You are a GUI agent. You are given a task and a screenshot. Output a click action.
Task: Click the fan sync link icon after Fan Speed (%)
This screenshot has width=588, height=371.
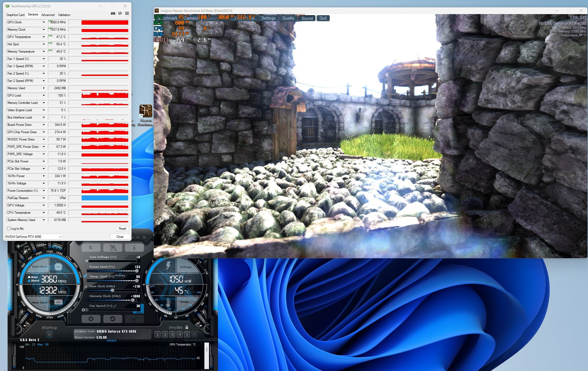[x=115, y=306]
